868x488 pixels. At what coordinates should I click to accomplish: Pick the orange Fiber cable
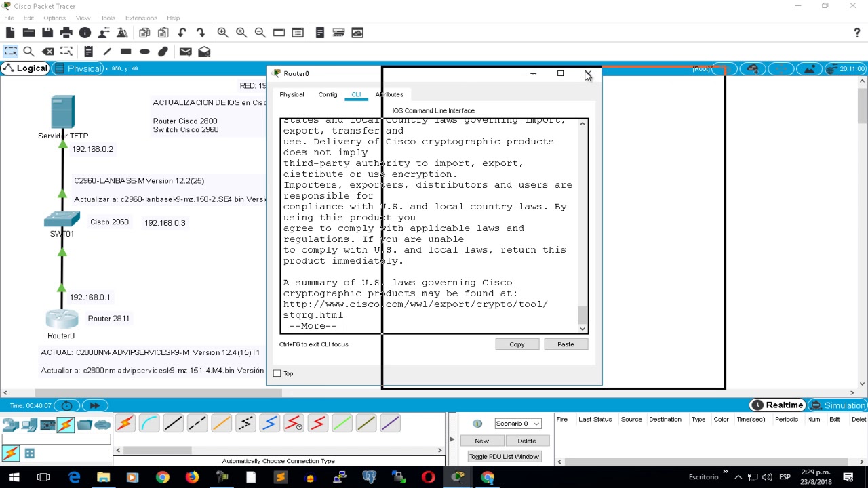point(221,424)
